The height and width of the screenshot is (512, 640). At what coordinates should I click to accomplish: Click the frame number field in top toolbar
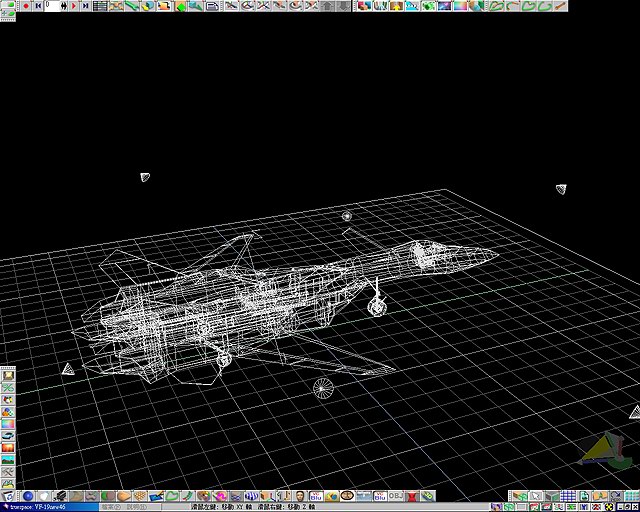point(52,6)
